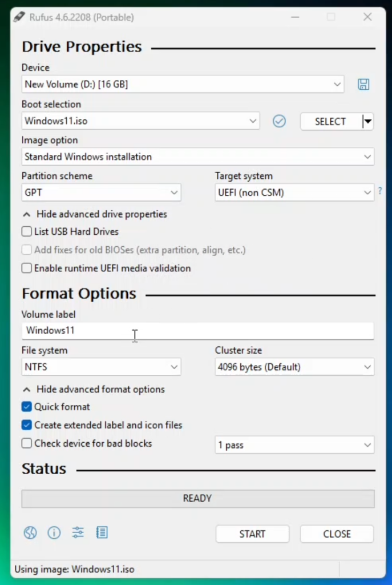Open language selection globe icon
The width and height of the screenshot is (392, 585).
[30, 533]
